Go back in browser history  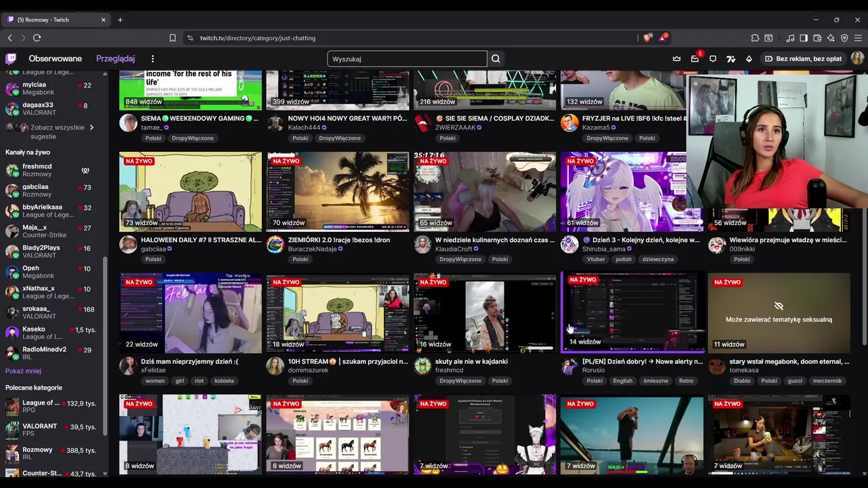click(x=9, y=38)
